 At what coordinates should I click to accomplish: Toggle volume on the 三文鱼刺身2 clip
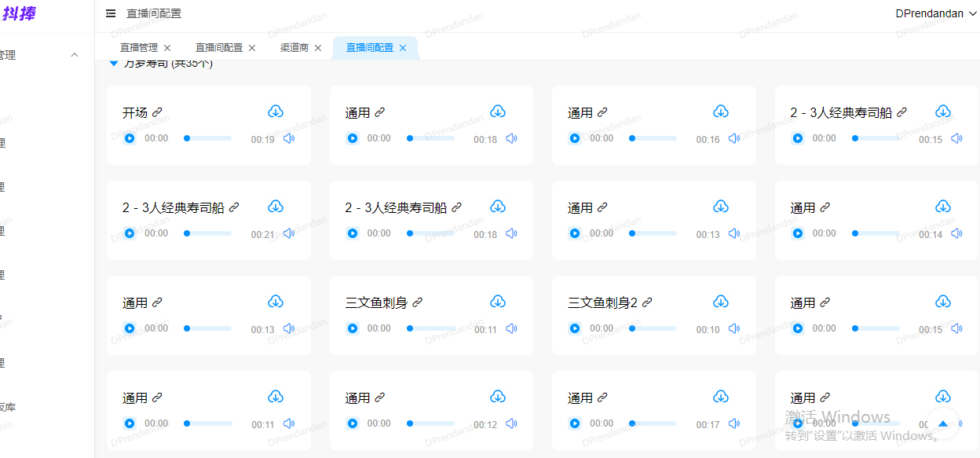734,328
